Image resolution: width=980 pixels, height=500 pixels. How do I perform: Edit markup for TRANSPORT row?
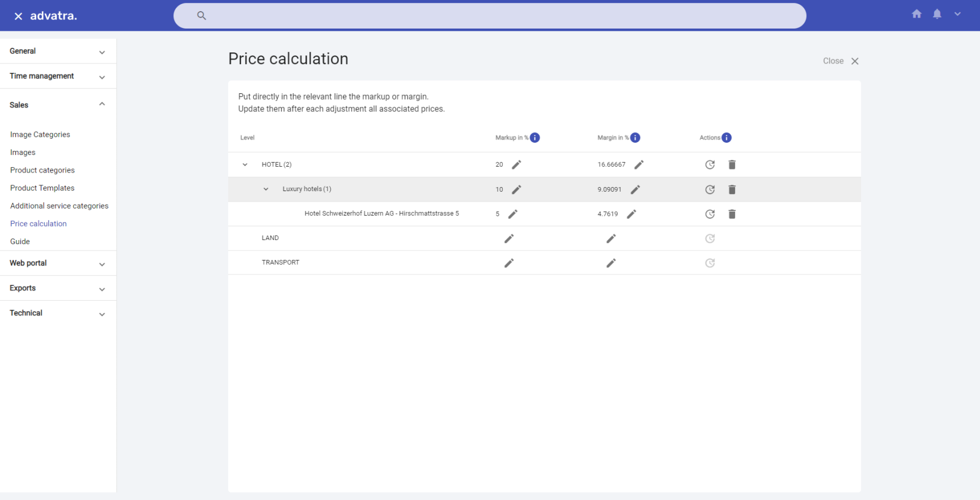point(509,263)
